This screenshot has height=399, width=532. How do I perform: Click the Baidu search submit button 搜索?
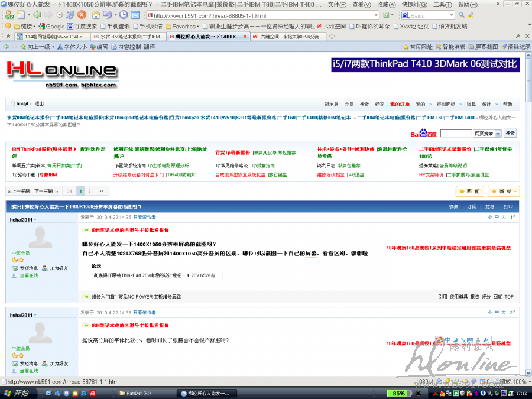510,134
